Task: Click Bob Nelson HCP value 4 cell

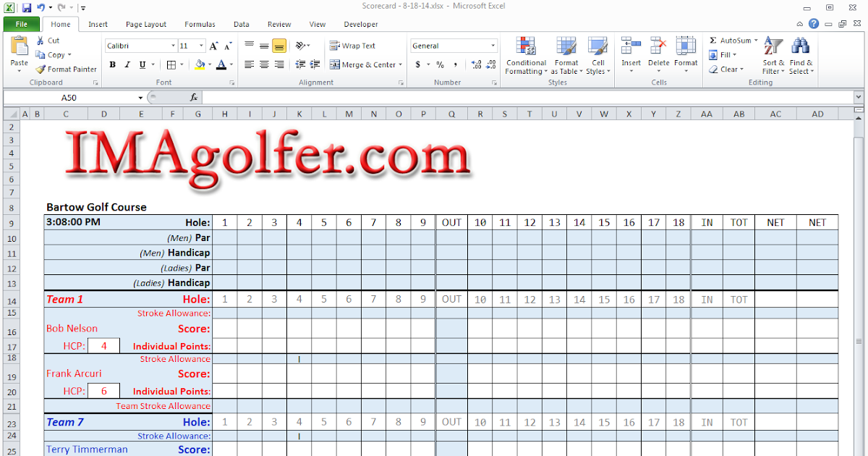Action: (x=103, y=346)
